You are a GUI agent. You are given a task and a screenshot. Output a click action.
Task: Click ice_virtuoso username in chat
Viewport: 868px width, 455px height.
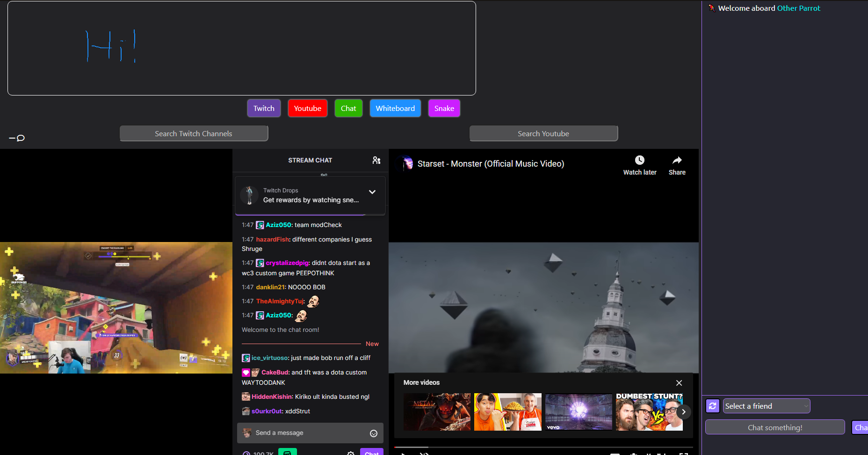[x=270, y=358]
